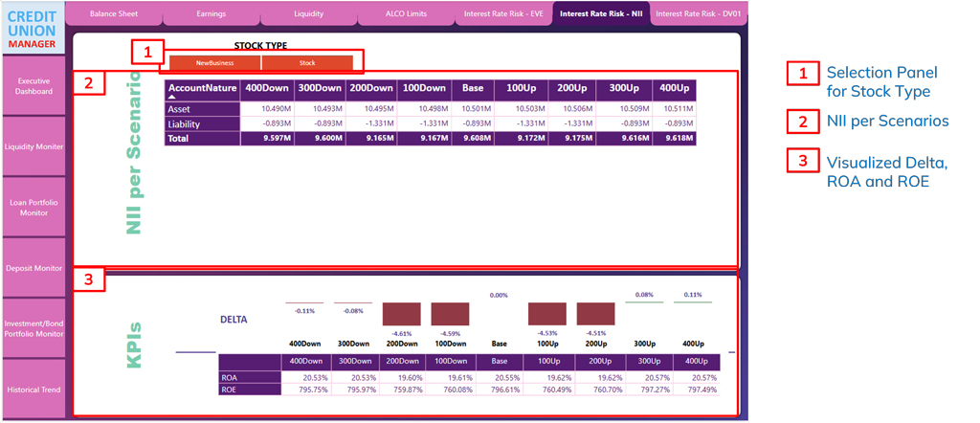The width and height of the screenshot is (980, 423).
Task: Click the -4.61% delta label
Action: pos(402,334)
